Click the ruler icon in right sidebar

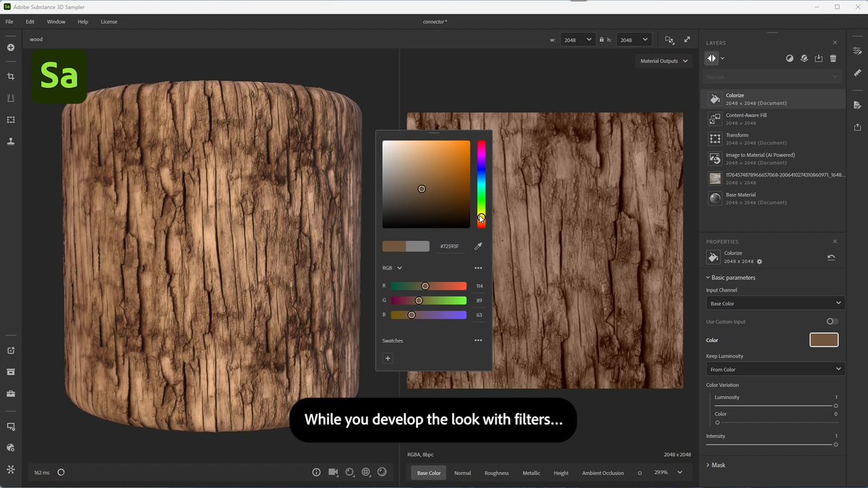(x=857, y=72)
